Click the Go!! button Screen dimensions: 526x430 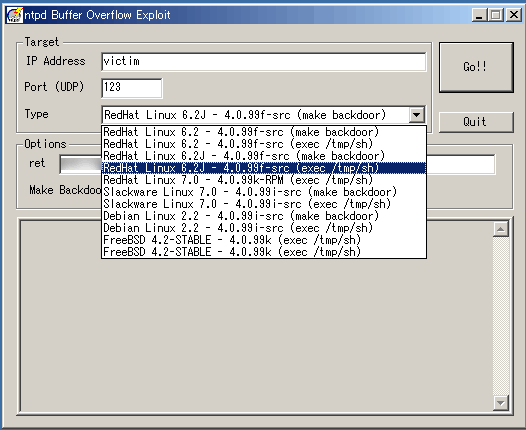pyautogui.click(x=476, y=67)
